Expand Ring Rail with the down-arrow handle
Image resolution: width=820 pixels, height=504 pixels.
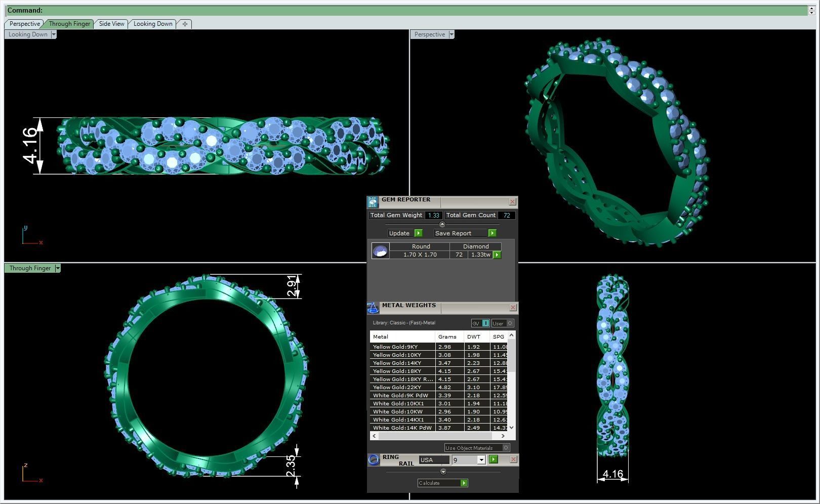tap(443, 472)
